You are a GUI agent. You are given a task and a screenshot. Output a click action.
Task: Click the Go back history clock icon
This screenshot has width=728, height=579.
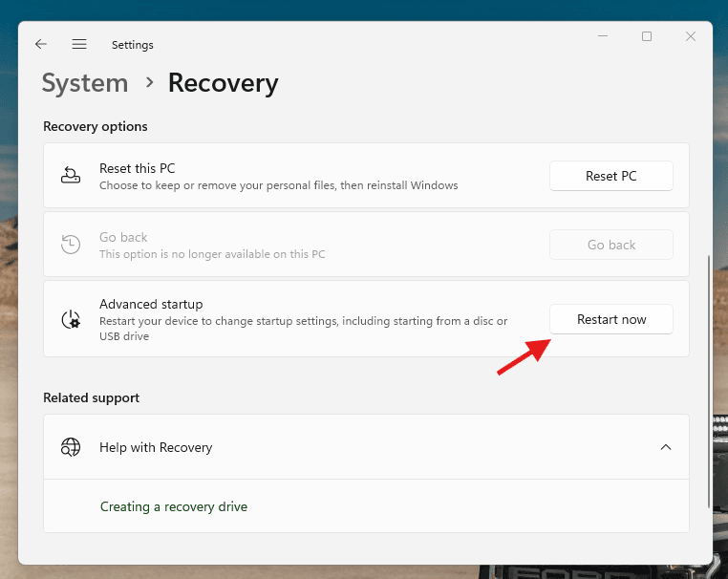tap(71, 245)
